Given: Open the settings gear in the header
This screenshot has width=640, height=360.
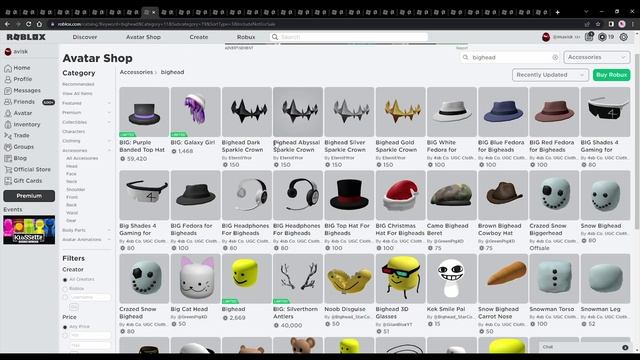Looking at the screenshot, I should click(624, 37).
